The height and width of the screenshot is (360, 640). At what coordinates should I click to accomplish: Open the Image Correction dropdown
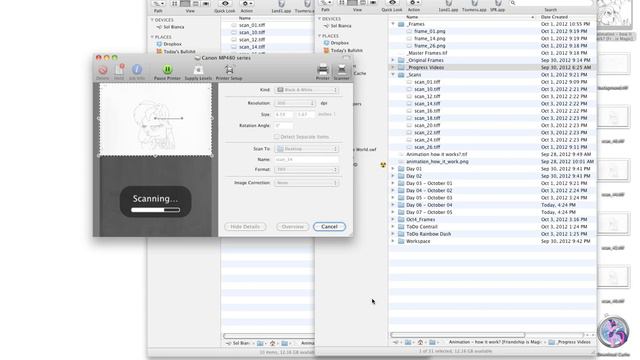(x=307, y=183)
